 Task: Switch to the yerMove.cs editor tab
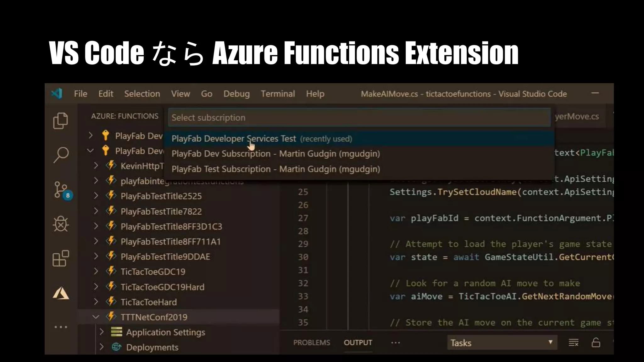(577, 117)
